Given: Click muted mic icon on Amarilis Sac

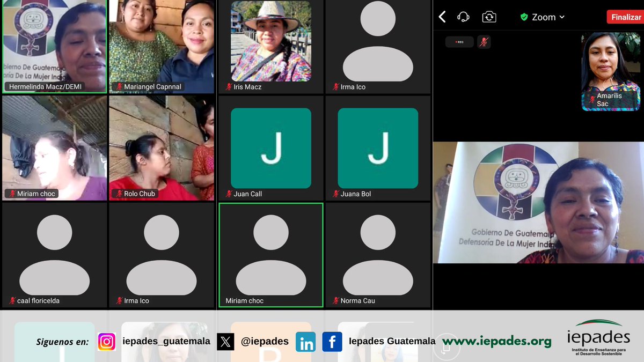Looking at the screenshot, I should point(592,100).
